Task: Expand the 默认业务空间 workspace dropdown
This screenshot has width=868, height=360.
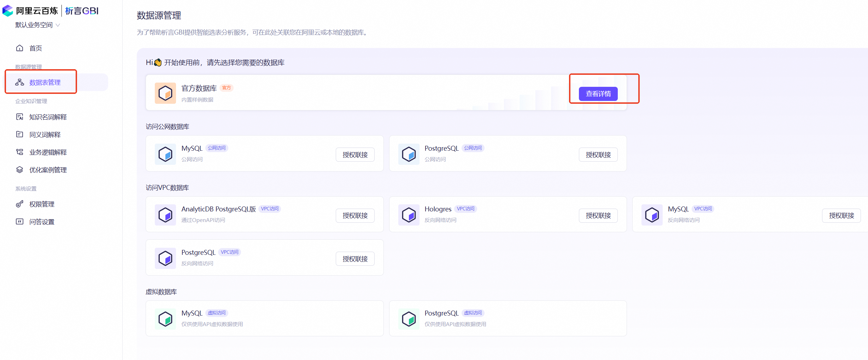Action: click(x=37, y=25)
